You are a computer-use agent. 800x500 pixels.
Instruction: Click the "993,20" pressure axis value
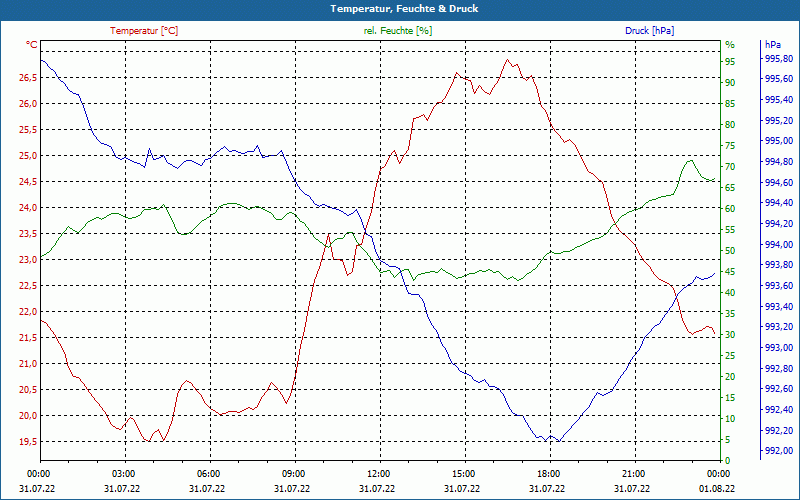(779, 327)
